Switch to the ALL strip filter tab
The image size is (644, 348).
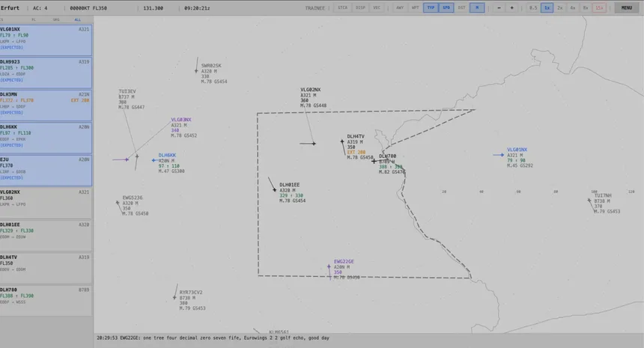pos(78,19)
